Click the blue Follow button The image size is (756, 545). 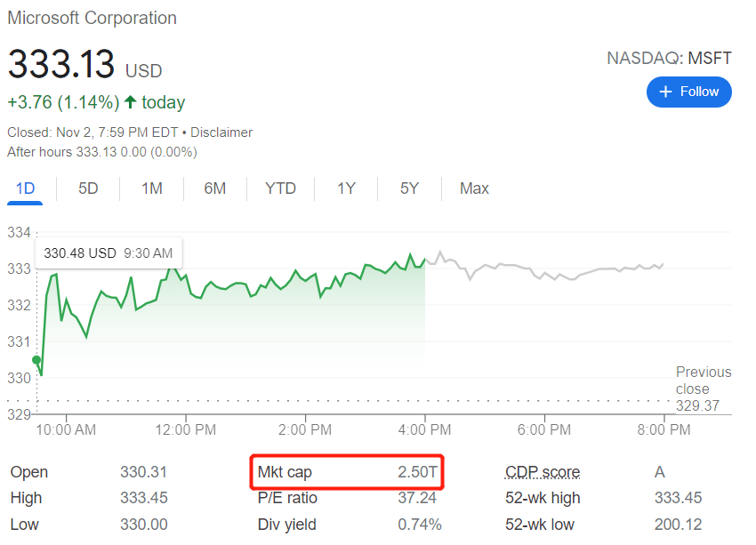pos(688,92)
